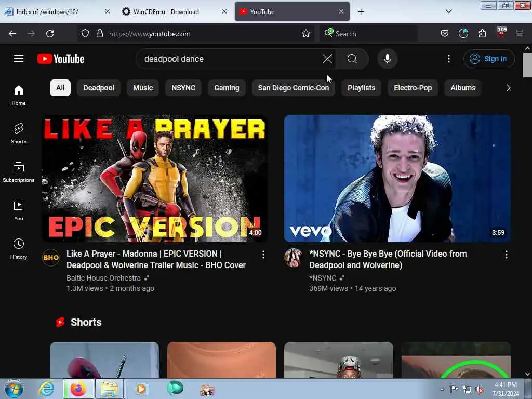
Task: Open the Firefox extensions puzzle icon
Action: [482, 34]
